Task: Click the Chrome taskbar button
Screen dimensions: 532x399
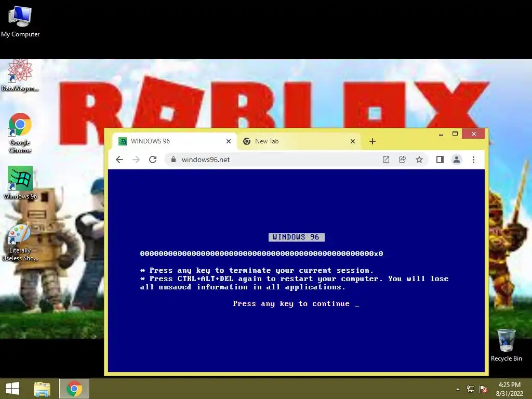Action: click(74, 389)
